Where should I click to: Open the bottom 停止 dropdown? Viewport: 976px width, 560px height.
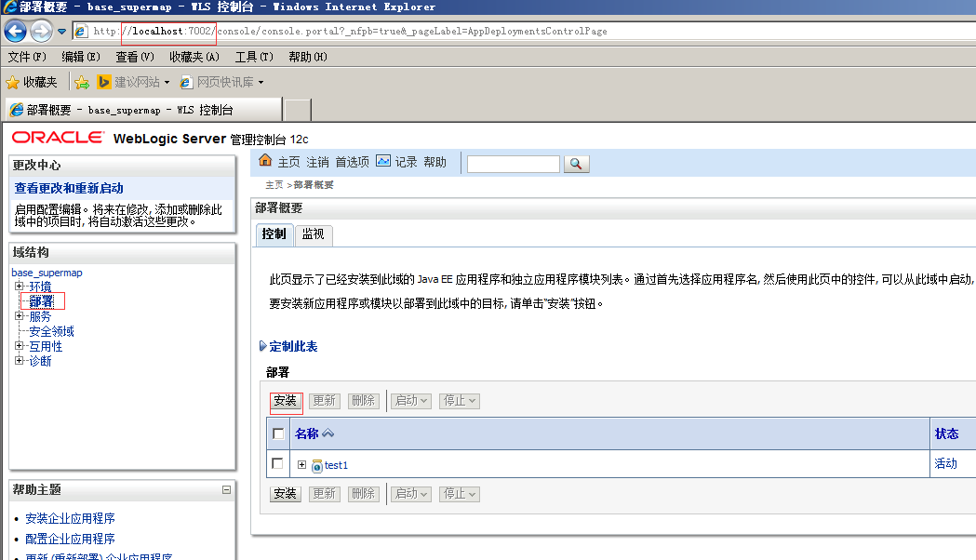pos(460,494)
